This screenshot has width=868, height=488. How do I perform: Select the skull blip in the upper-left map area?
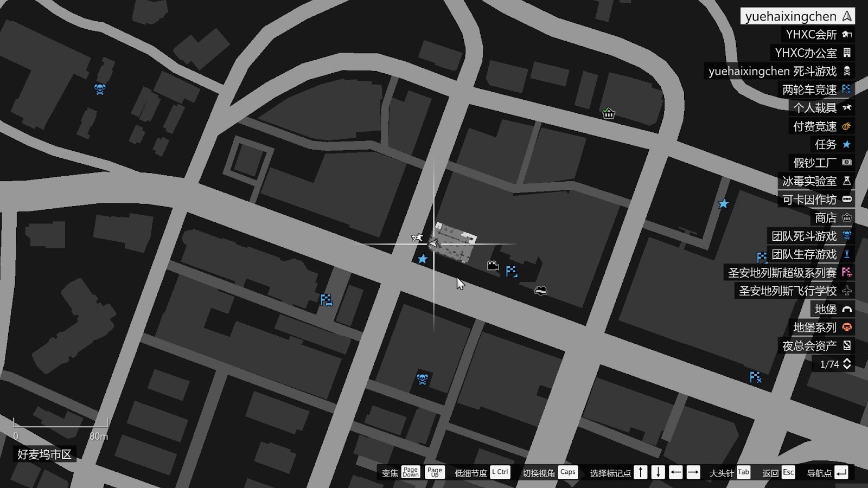pos(100,89)
